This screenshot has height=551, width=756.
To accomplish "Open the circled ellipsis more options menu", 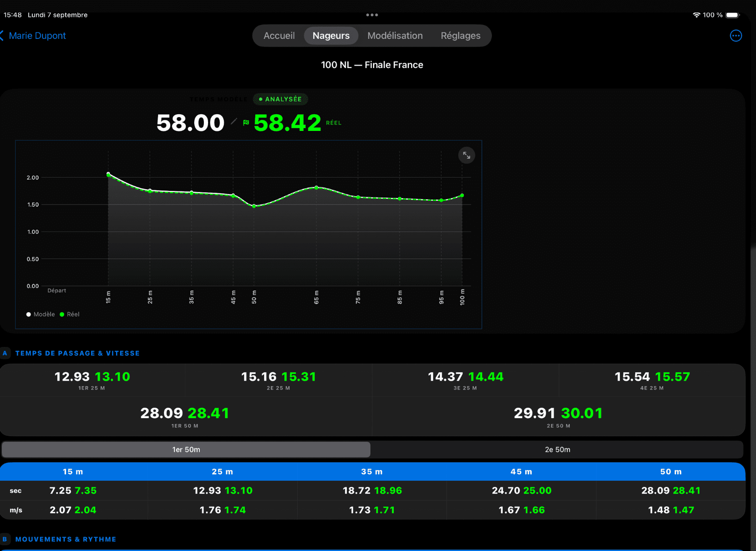I will [736, 36].
